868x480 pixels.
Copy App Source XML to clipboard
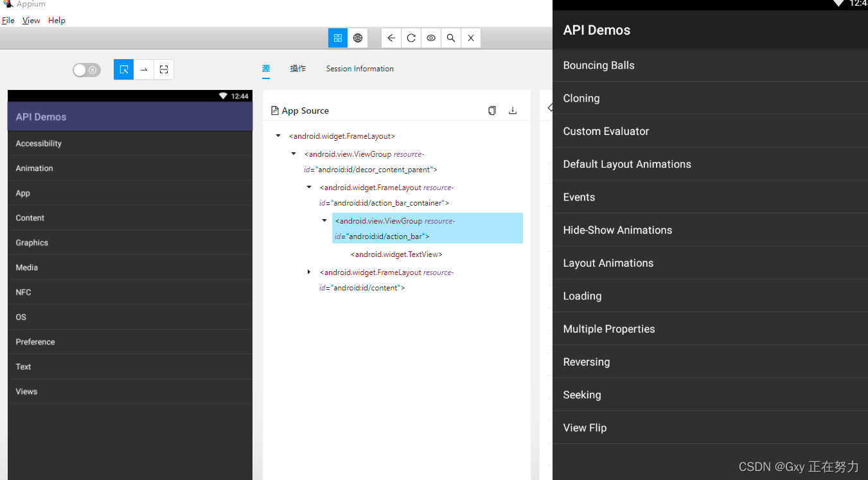coord(492,111)
